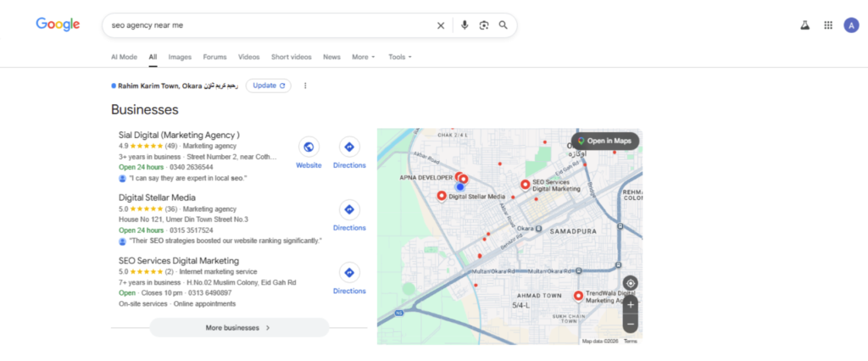Click review "I can say they are expert in local seo."
Image resolution: width=868 pixels, height=361 pixels.
(x=187, y=178)
